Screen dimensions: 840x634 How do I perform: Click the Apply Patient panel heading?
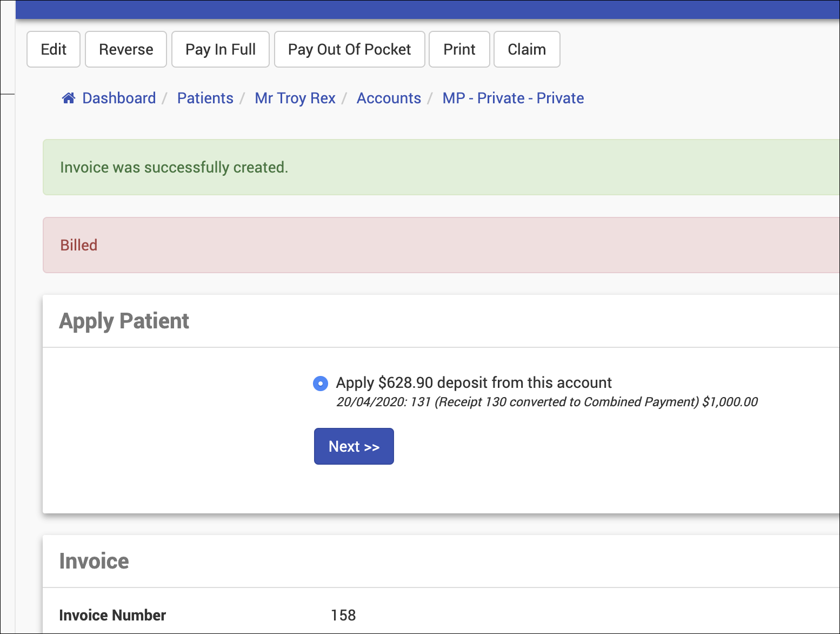click(124, 321)
